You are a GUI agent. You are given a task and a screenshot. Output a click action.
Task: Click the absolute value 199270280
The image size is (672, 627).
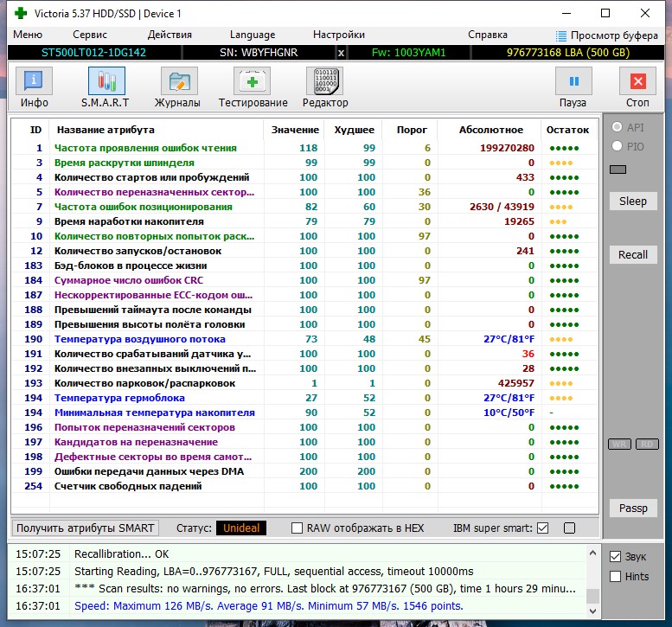pos(507,148)
